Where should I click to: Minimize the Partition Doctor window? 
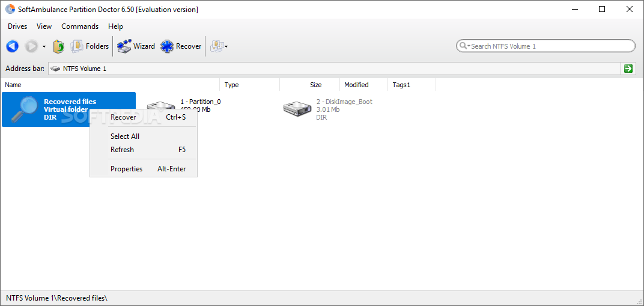[x=575, y=9]
